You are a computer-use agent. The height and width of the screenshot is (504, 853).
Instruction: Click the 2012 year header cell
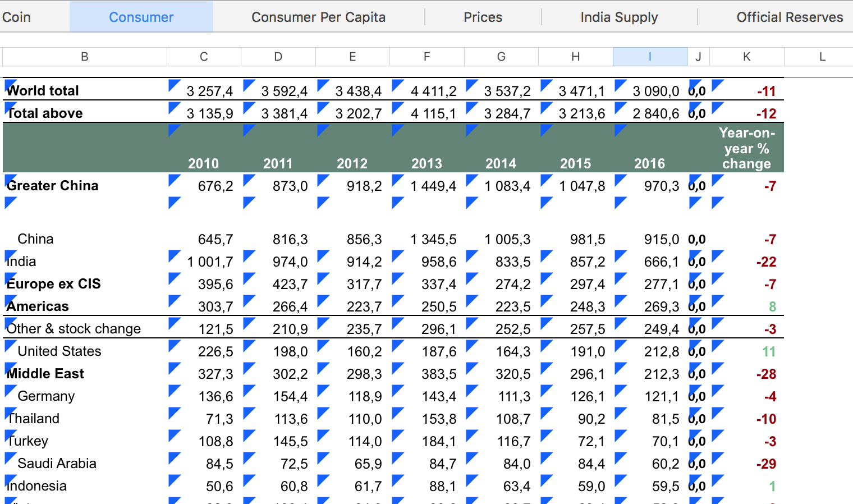coord(352,163)
